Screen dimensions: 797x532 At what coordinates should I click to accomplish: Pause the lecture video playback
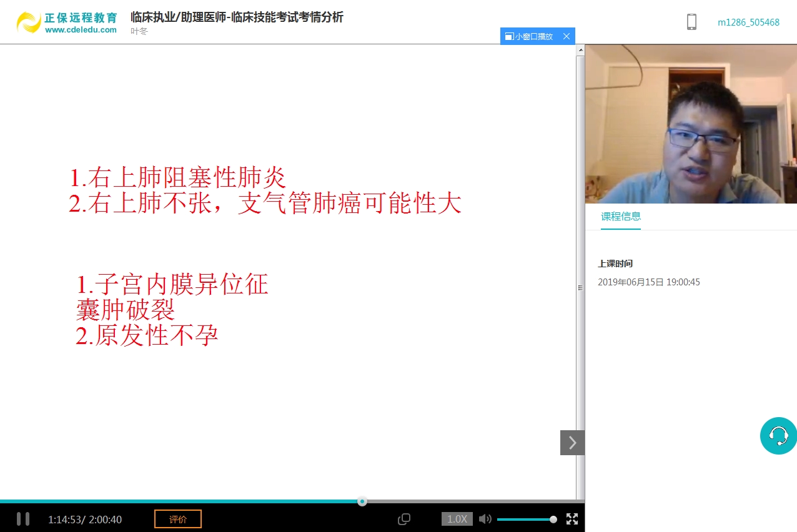[23, 519]
